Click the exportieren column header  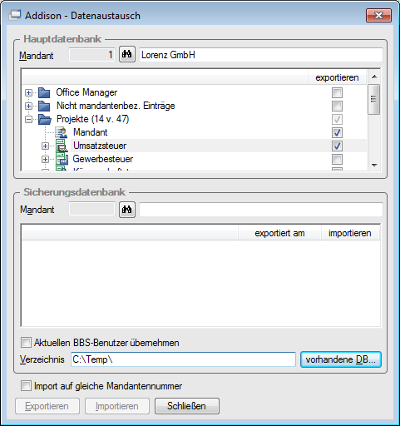[337, 78]
